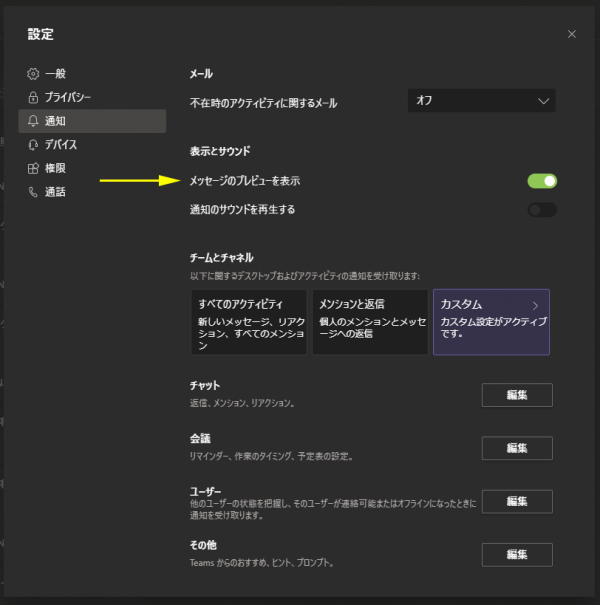
Task: Select the すべてのアクティビティ notification option
Action: click(248, 323)
